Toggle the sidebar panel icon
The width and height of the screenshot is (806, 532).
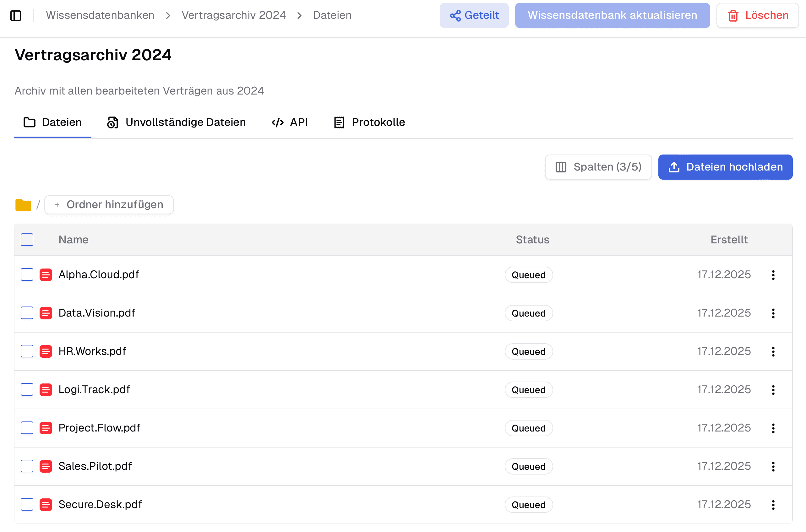tap(16, 15)
